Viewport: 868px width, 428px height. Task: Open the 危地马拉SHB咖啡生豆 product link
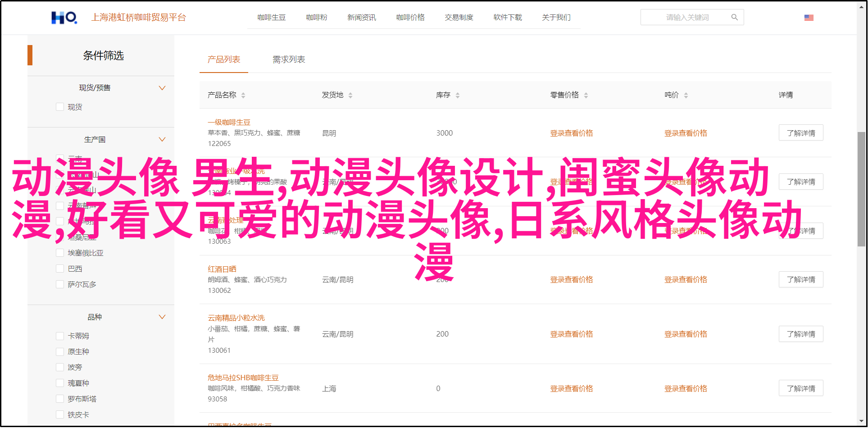(243, 378)
